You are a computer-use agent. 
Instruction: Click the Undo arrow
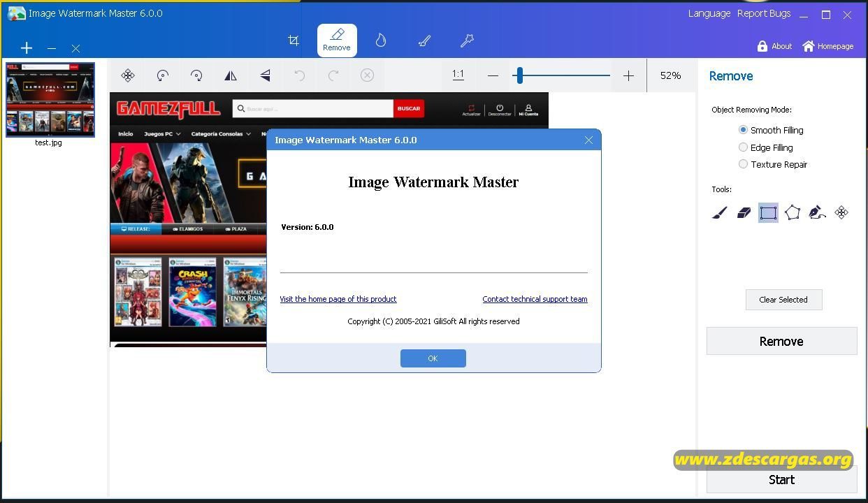(299, 75)
